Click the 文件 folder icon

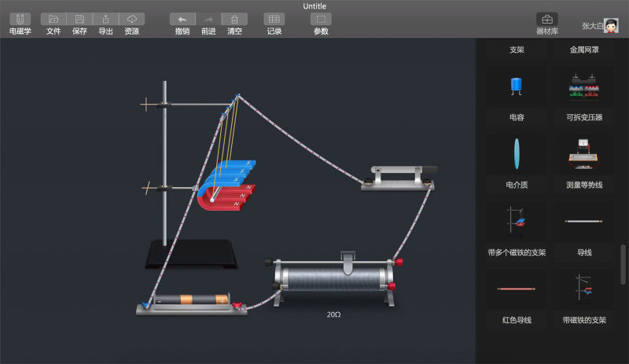coord(53,19)
